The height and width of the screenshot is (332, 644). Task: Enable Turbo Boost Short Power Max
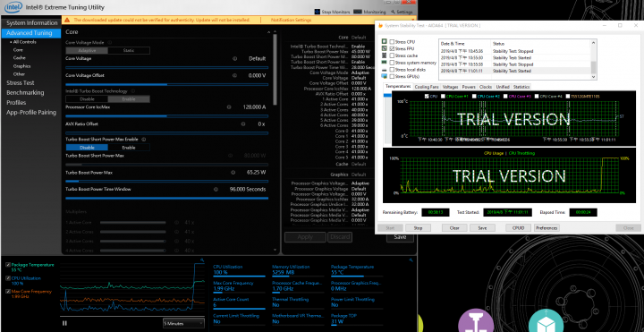pos(129,148)
